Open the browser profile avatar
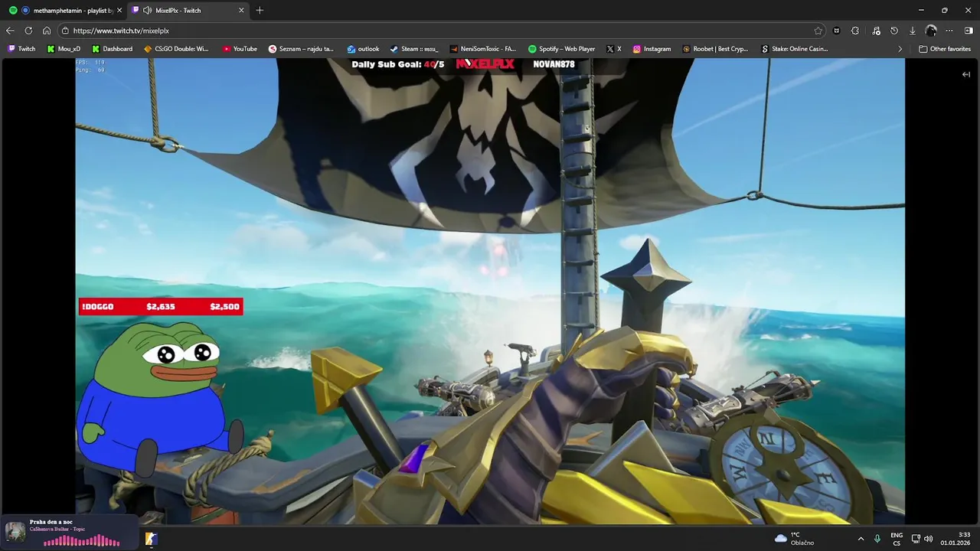This screenshot has width=980, height=551. 931,31
